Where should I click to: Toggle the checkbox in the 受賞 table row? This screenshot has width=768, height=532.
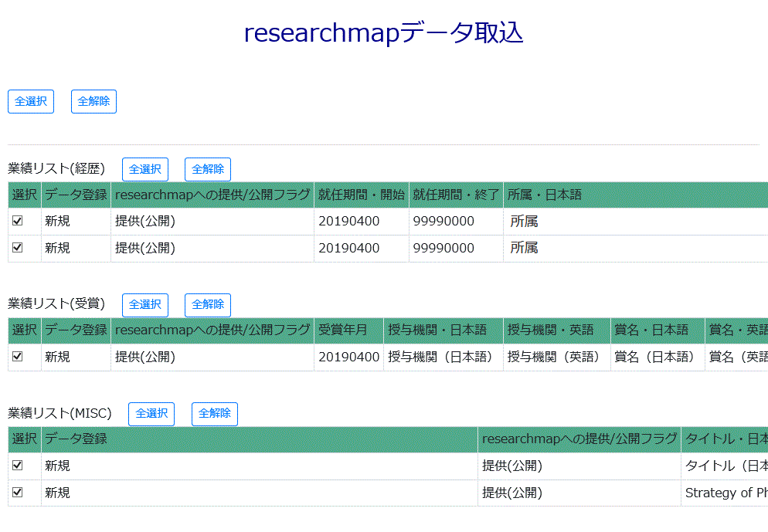(18, 356)
